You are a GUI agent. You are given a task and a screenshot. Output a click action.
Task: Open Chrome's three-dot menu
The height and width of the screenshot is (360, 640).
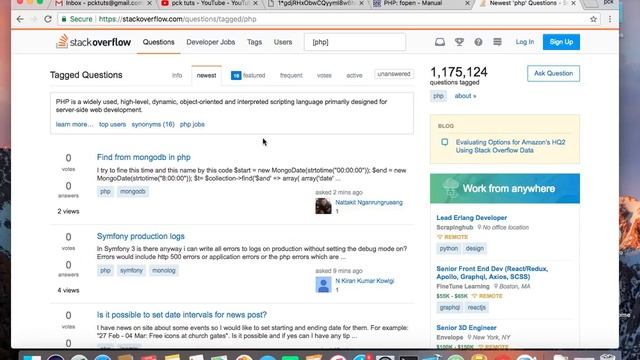[610, 19]
